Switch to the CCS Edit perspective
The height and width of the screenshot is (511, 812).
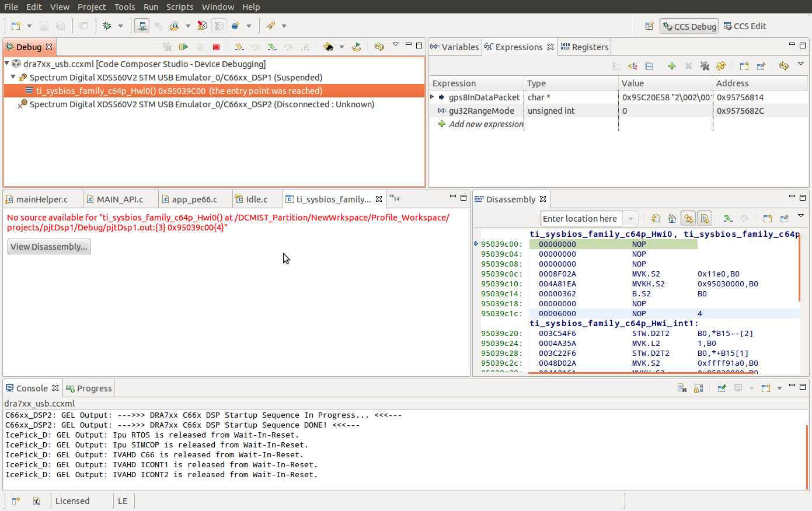745,26
